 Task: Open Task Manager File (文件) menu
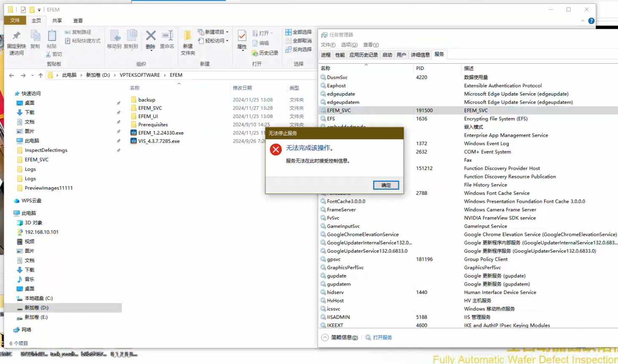tap(328, 45)
